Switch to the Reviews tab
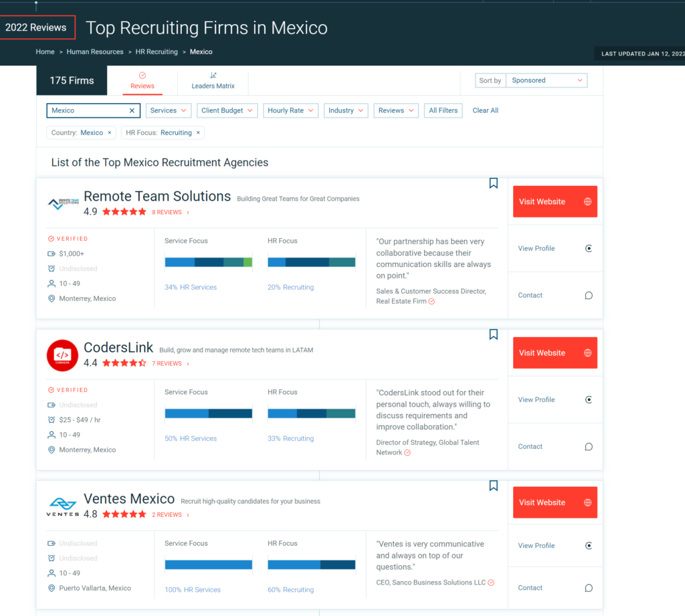Screen dimensions: 685x616 [x=142, y=80]
